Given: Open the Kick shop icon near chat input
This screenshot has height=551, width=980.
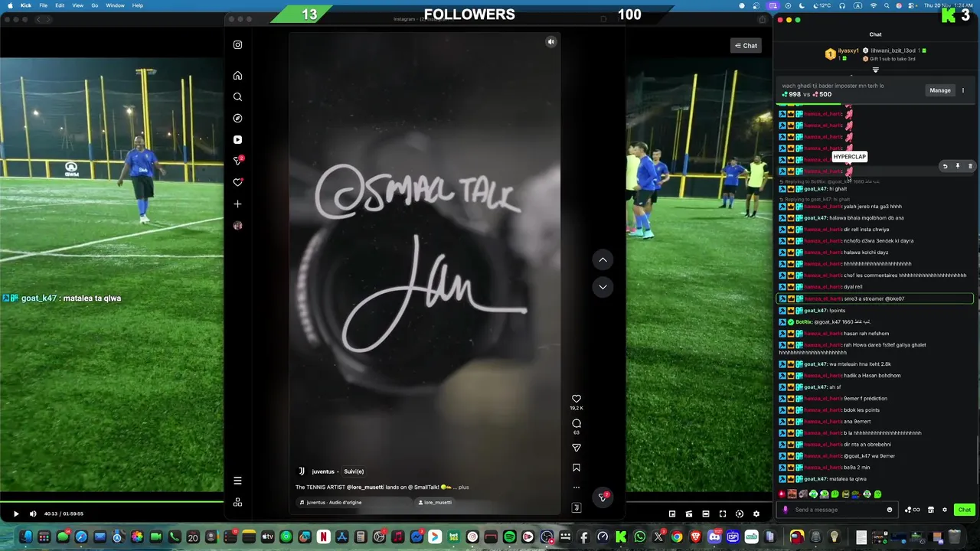Looking at the screenshot, I should click(x=931, y=510).
